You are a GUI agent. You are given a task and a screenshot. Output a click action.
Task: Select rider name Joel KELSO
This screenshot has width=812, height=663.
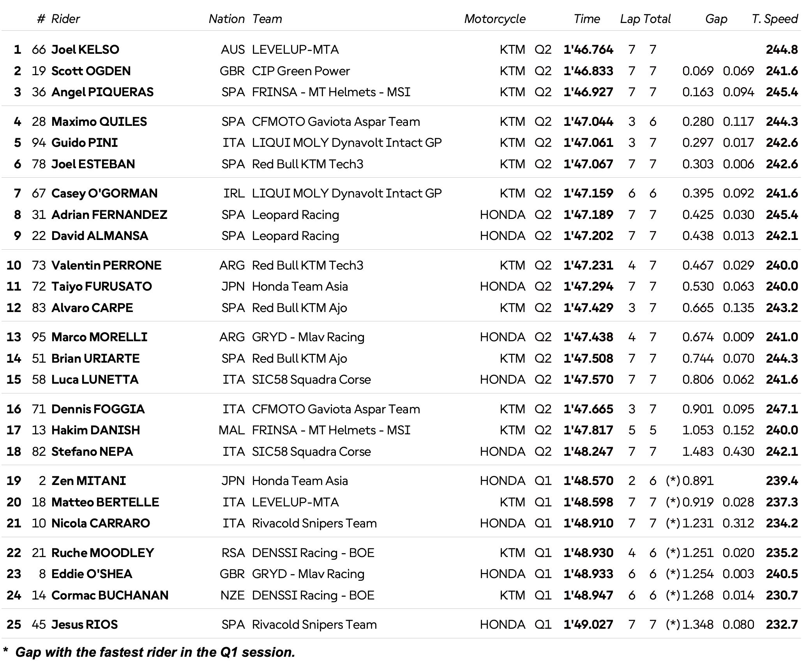coord(85,49)
